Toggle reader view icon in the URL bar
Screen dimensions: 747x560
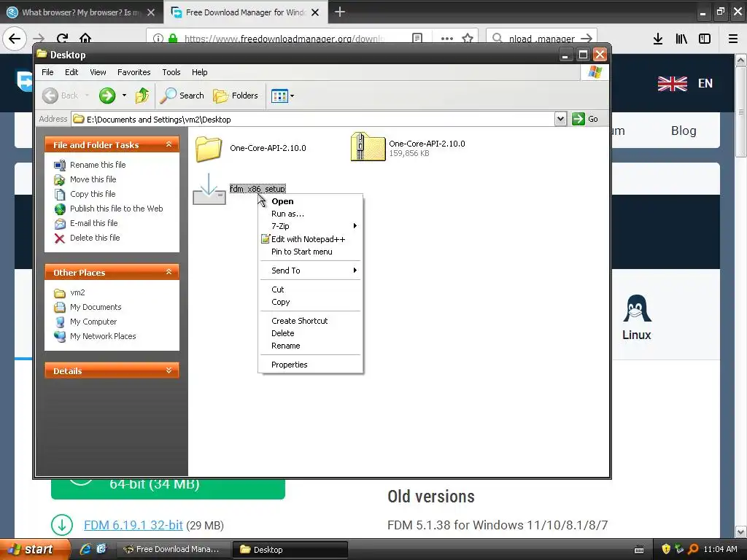417,38
